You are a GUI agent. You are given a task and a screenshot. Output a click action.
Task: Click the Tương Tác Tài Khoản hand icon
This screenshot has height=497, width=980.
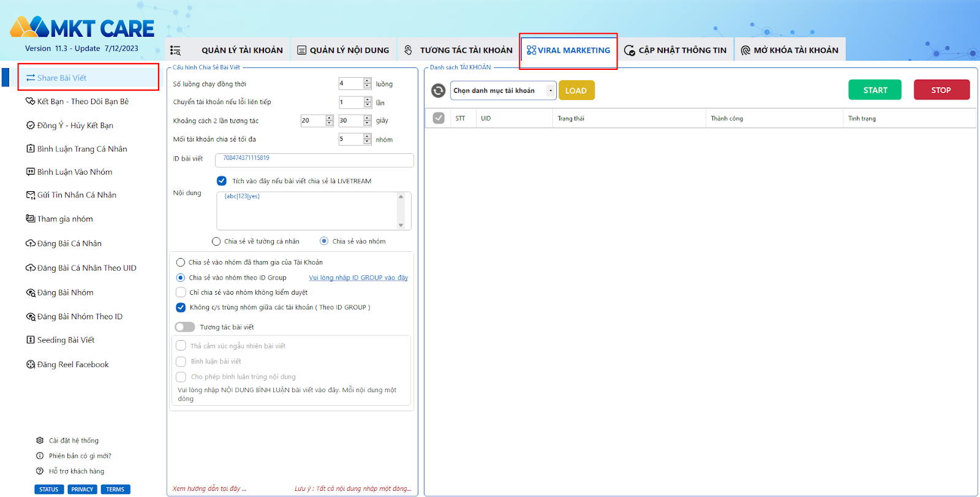409,50
